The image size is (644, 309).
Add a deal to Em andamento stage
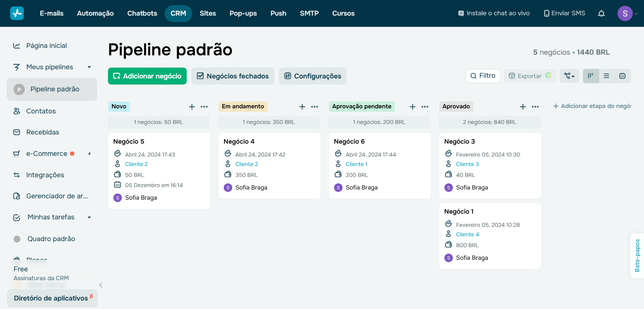coord(302,107)
